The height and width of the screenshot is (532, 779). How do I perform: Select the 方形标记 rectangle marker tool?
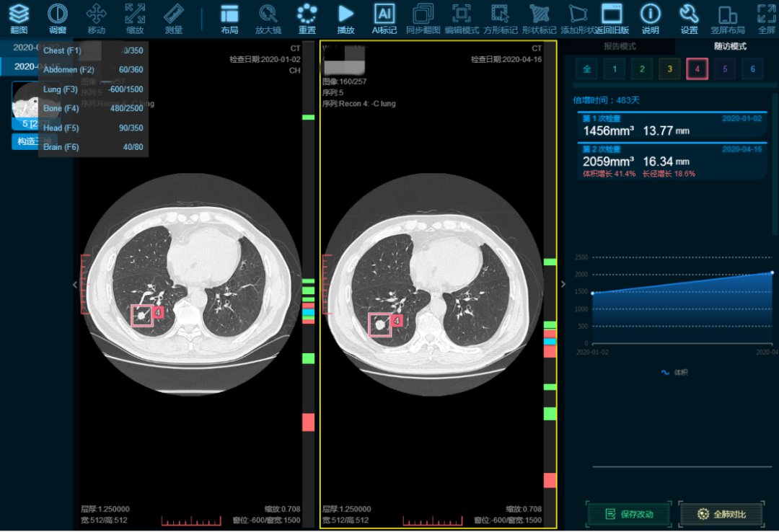click(501, 18)
